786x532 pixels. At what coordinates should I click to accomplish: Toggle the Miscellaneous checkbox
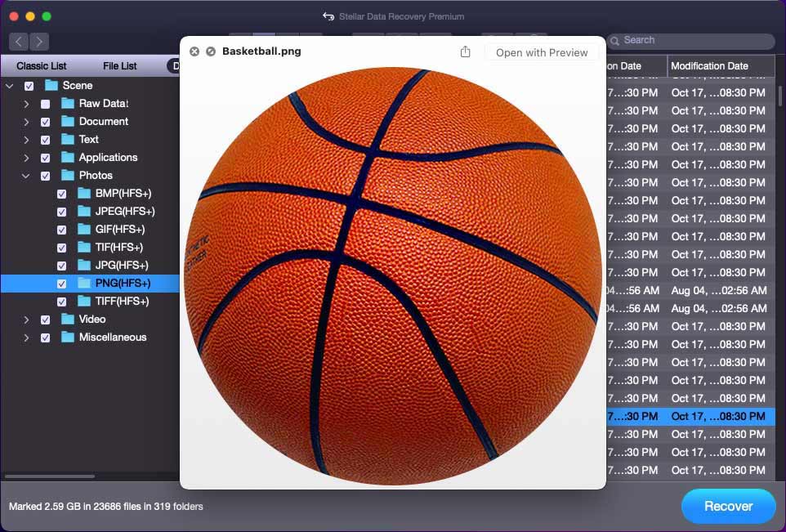pos(45,338)
